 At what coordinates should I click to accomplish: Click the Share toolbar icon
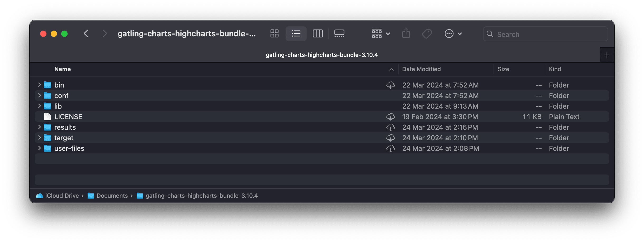coord(406,33)
